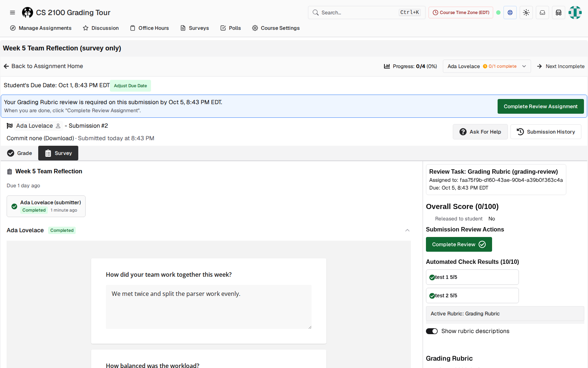This screenshot has width=588, height=368.
Task: Click Ask For Help button
Action: [x=480, y=132]
